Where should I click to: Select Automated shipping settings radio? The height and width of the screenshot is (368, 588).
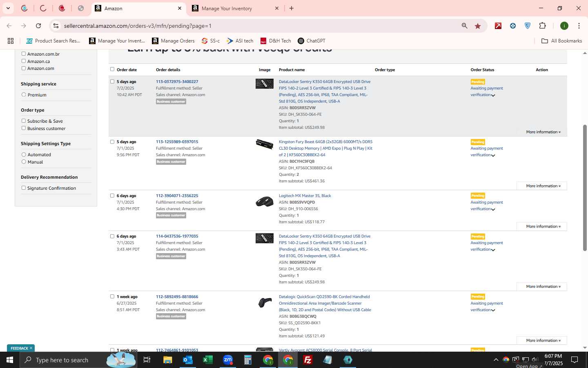[24, 155]
